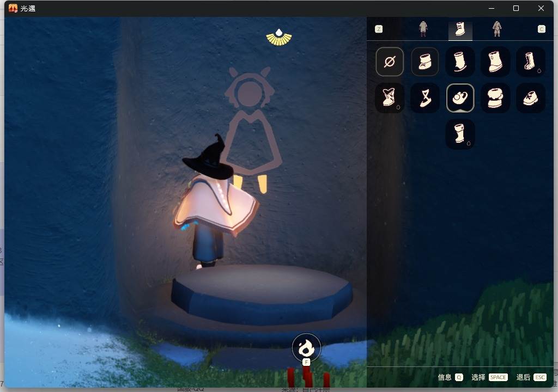Click the 信息 Q info button
Screen dimensions: 558x392
point(450,377)
